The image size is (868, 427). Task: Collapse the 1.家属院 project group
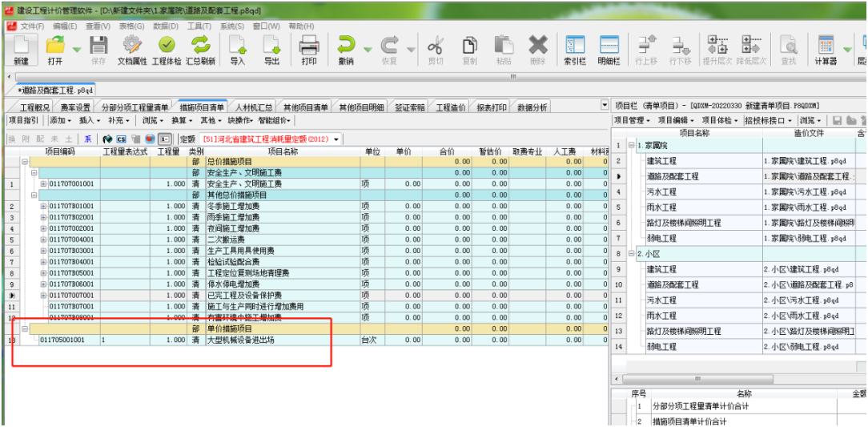point(631,145)
